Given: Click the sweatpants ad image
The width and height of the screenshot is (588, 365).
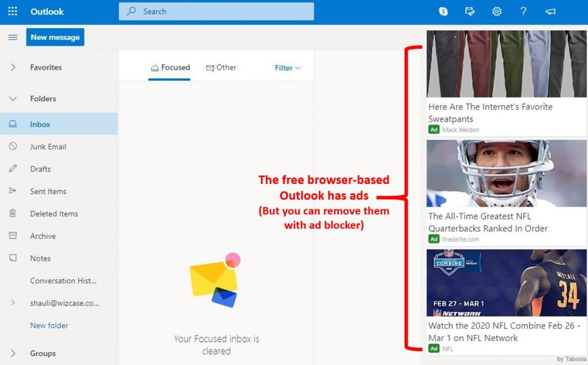Looking at the screenshot, I should [506, 64].
